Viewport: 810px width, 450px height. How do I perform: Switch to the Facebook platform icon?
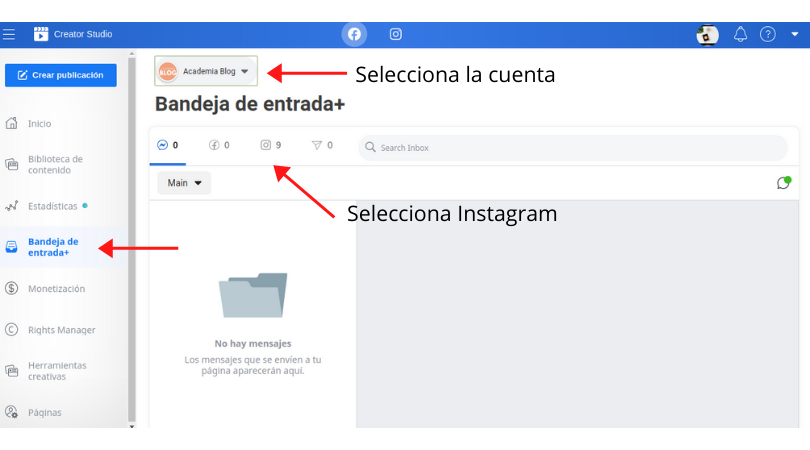click(x=354, y=34)
